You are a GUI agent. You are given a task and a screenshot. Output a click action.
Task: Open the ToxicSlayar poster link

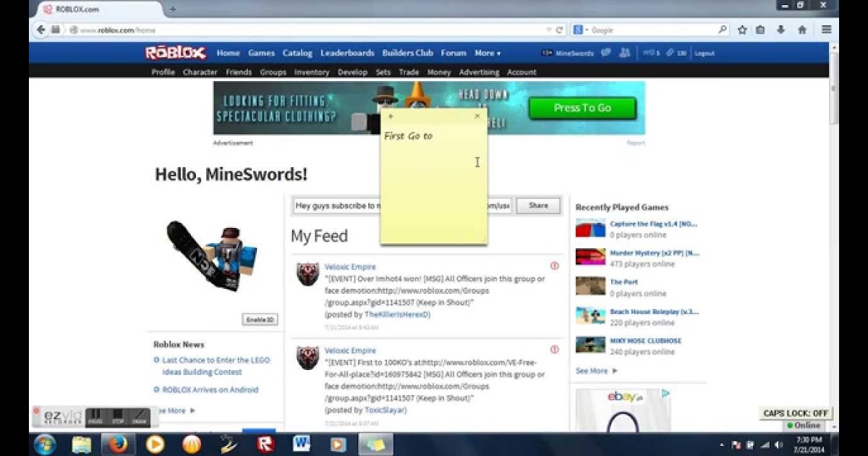click(x=385, y=410)
